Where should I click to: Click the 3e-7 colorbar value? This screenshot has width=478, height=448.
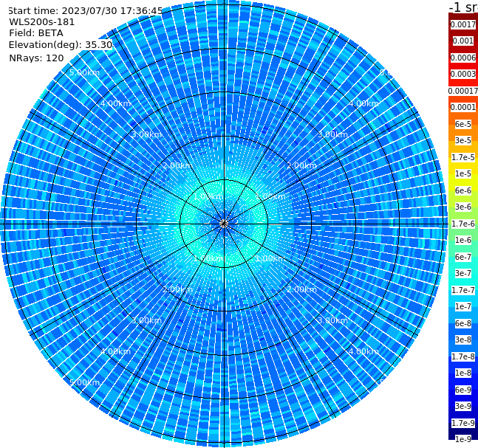[x=463, y=273]
